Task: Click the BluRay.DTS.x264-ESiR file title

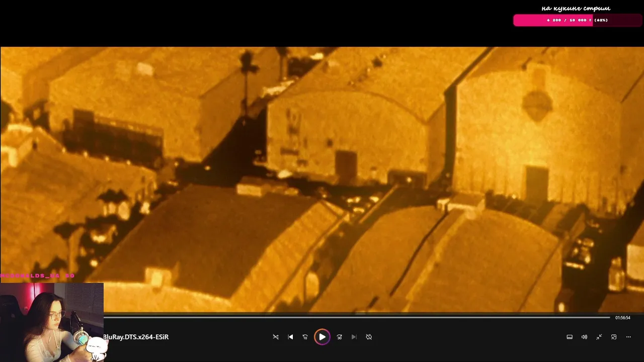Action: [x=136, y=337]
